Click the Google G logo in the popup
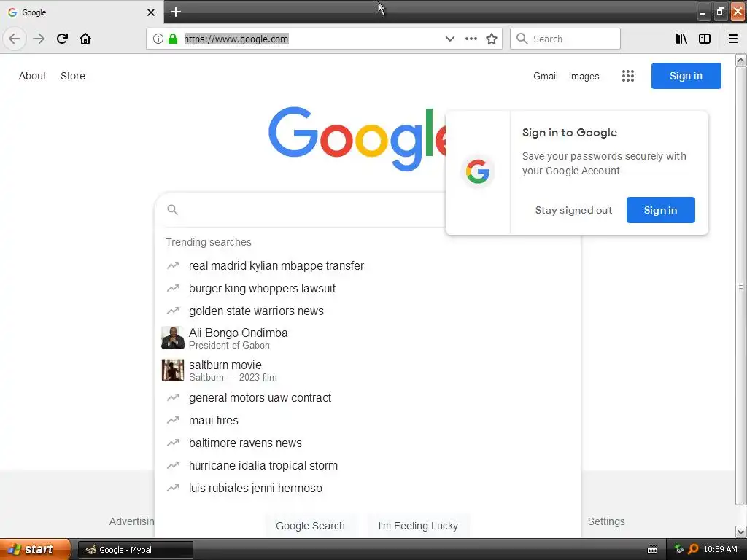Image resolution: width=747 pixels, height=560 pixels. point(478,171)
